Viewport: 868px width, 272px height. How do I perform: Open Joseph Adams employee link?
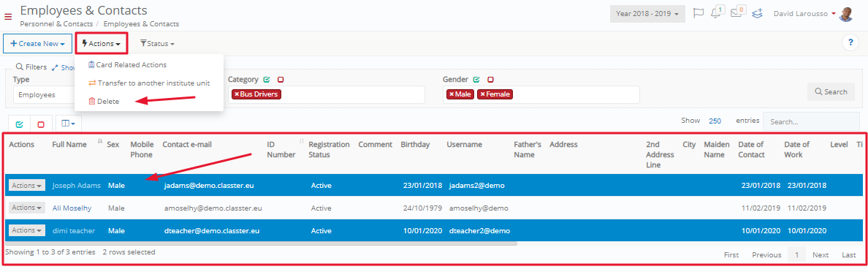pyautogui.click(x=77, y=186)
